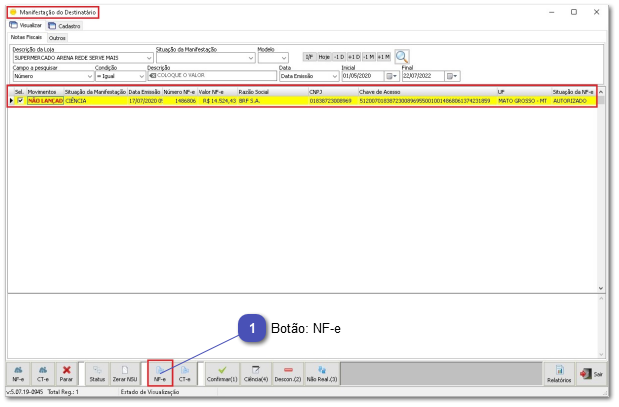Sort by the Situação da NF-e column header

pyautogui.click(x=574, y=92)
